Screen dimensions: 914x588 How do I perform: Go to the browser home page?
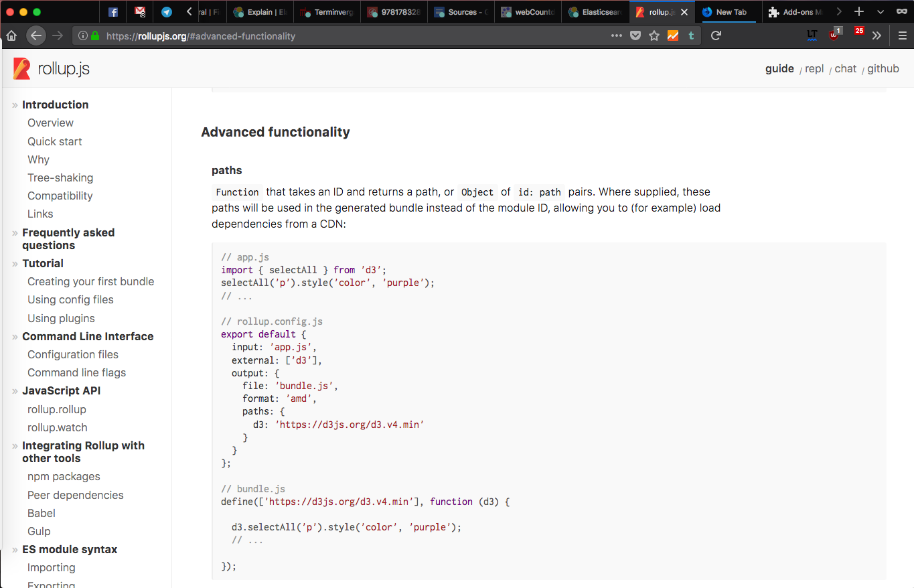pyautogui.click(x=11, y=36)
